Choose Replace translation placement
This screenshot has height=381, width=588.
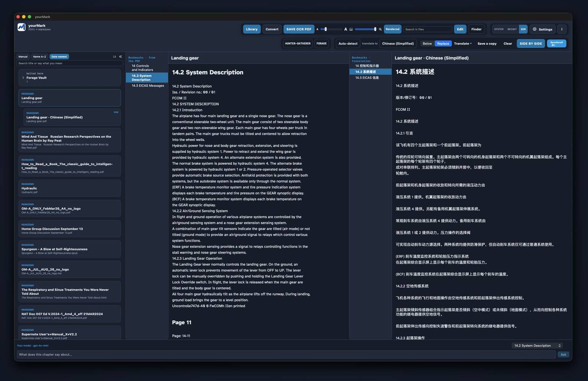[x=443, y=43]
